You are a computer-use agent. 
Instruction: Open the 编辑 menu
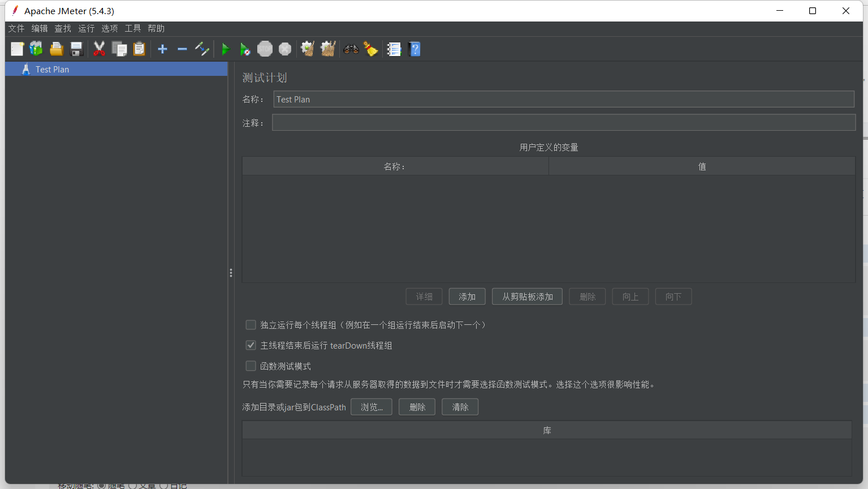(40, 28)
